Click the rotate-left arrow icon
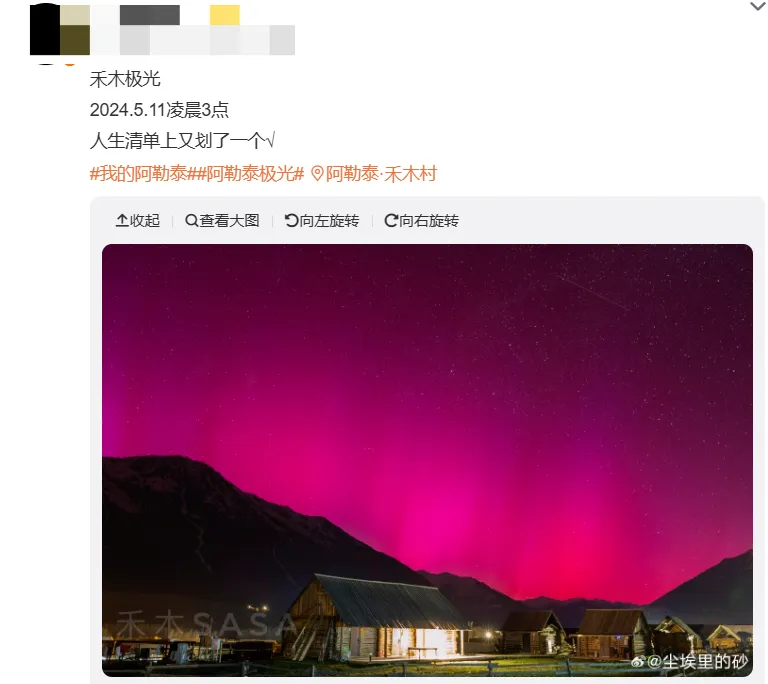This screenshot has width=768, height=684. (291, 220)
